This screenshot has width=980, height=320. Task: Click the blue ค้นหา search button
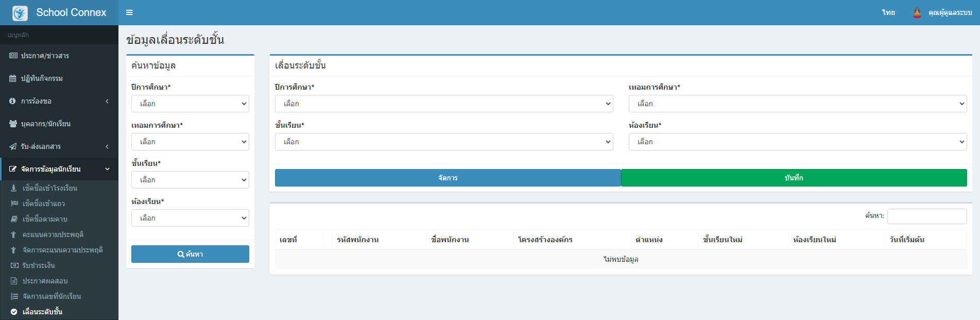coord(190,254)
